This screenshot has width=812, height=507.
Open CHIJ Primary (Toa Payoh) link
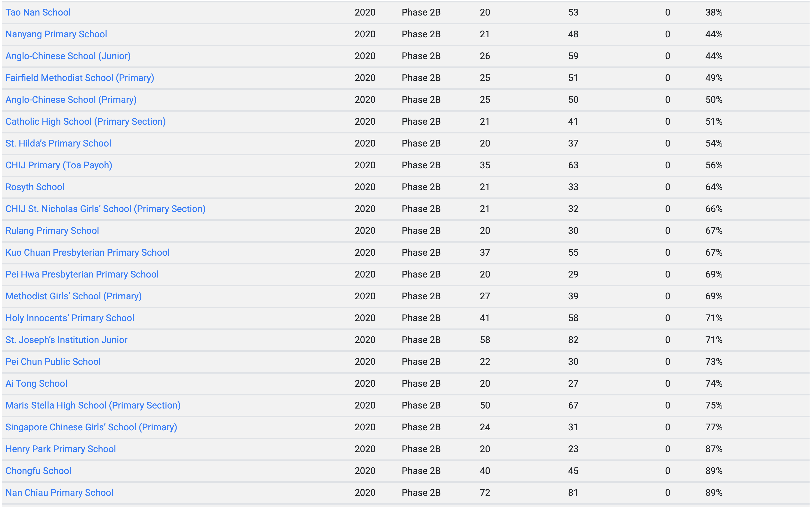[59, 165]
